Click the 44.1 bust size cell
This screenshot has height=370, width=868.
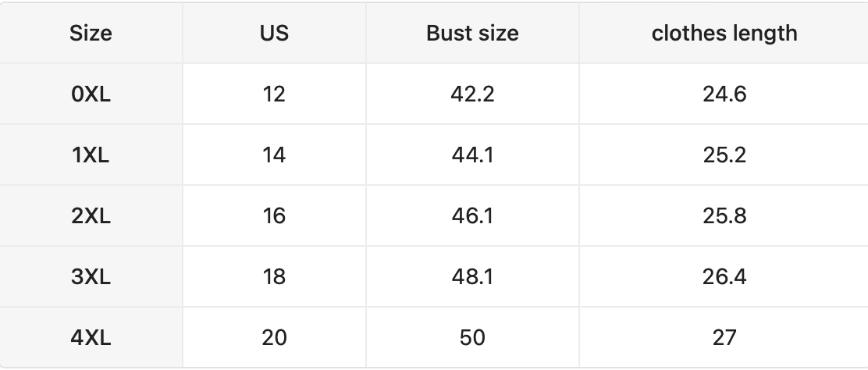[x=472, y=155]
